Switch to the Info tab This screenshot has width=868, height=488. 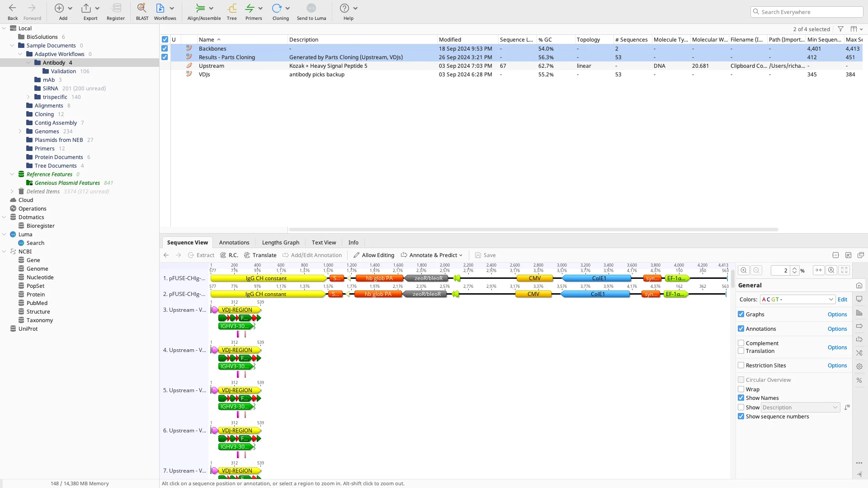click(x=353, y=242)
